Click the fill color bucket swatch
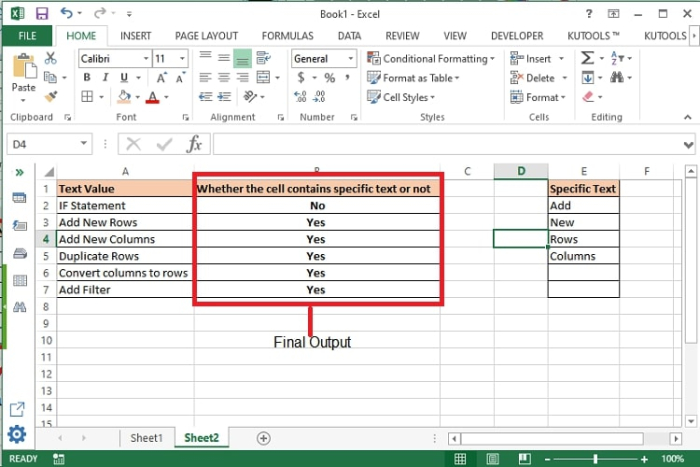Screen dimensions: 700x467 click(x=124, y=96)
